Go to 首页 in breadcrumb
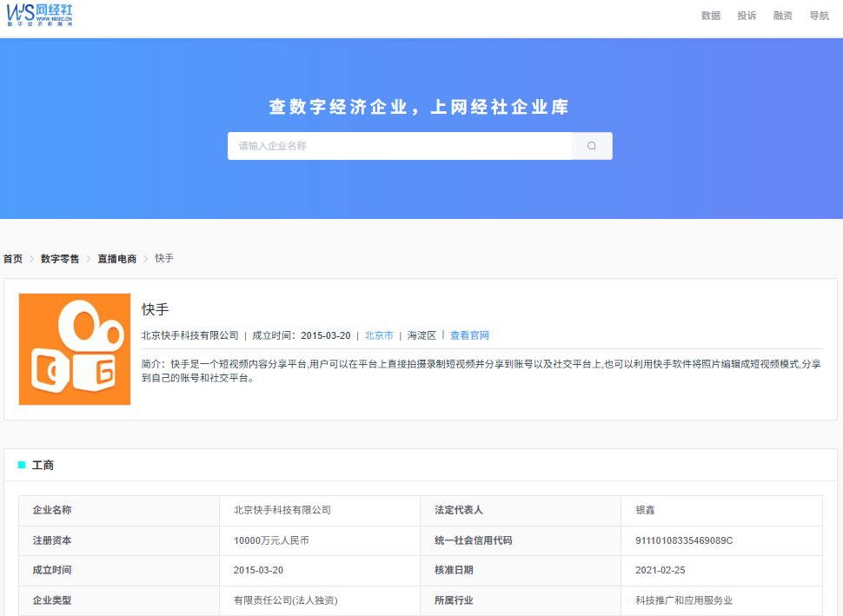 pyautogui.click(x=13, y=259)
